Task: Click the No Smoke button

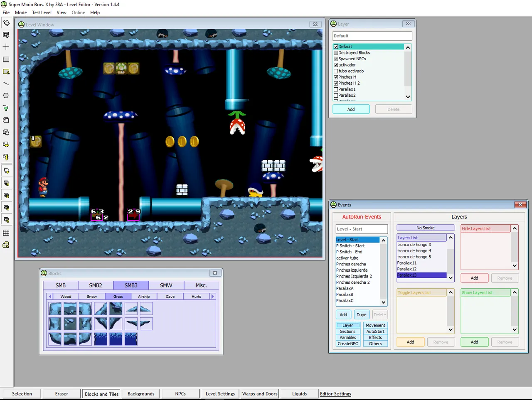Action: point(426,228)
